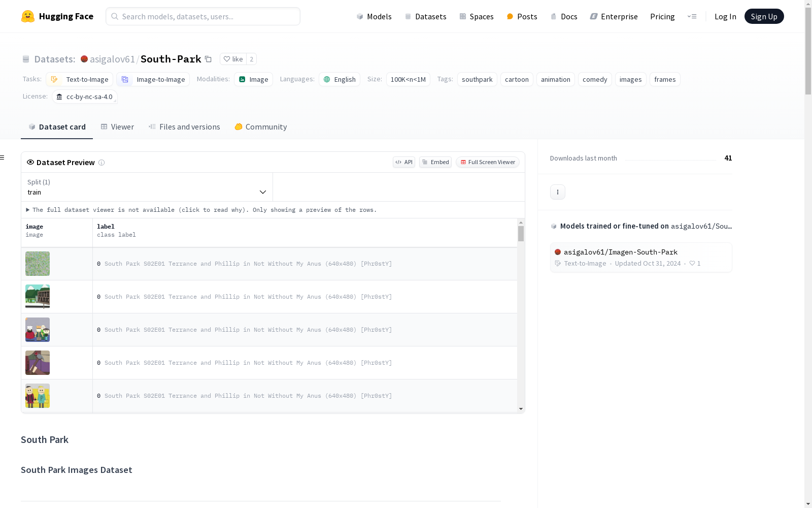812x508 pixels.
Task: Open the asigalov61 user avatar
Action: point(84,59)
